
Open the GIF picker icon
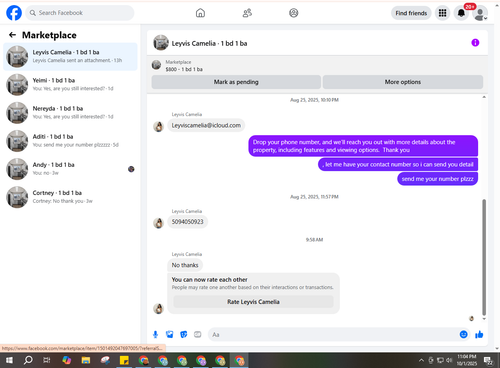coord(198,334)
